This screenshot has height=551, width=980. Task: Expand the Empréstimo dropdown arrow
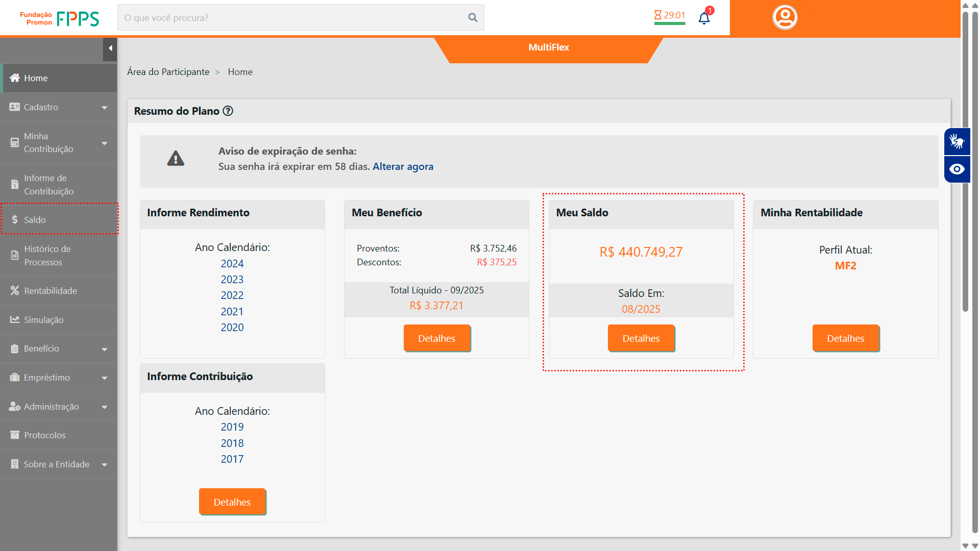105,378
